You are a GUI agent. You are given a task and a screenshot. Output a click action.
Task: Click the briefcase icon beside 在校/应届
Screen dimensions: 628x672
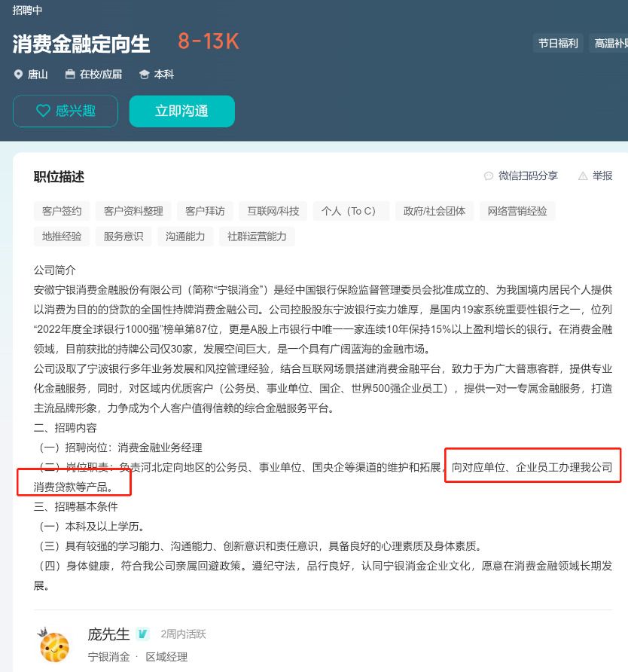(x=70, y=74)
